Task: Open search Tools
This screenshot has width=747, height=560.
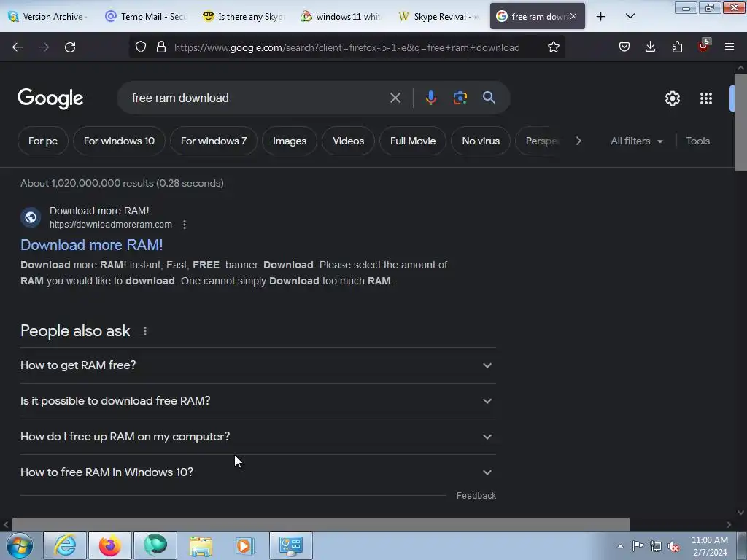Action: point(697,141)
